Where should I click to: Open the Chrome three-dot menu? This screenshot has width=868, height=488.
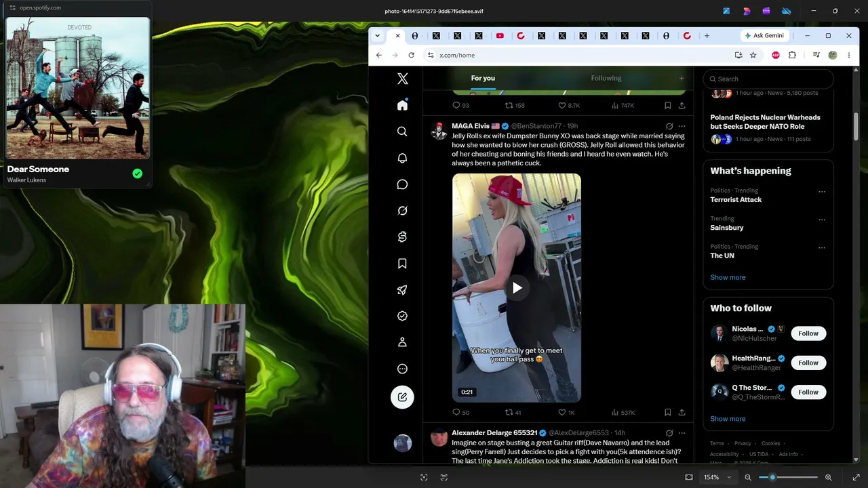848,55
